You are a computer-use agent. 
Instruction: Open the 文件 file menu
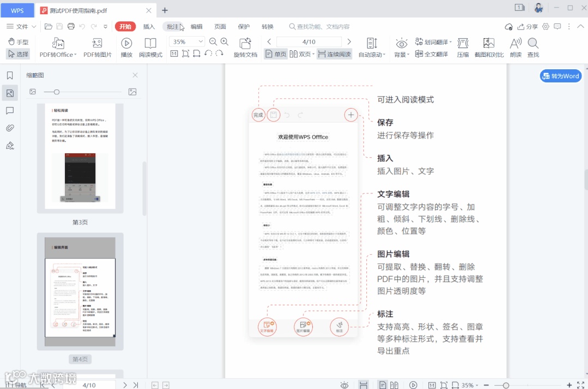coord(21,26)
